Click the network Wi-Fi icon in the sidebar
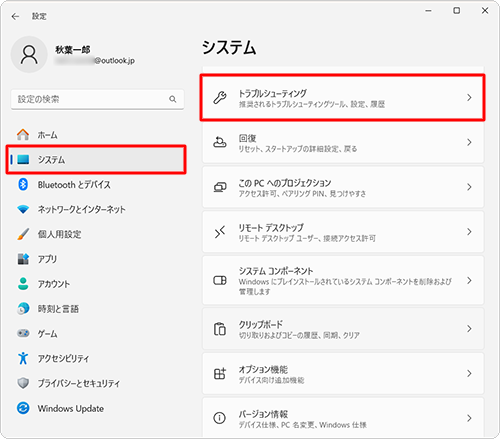Viewport: 500px width, 439px height. (x=23, y=209)
